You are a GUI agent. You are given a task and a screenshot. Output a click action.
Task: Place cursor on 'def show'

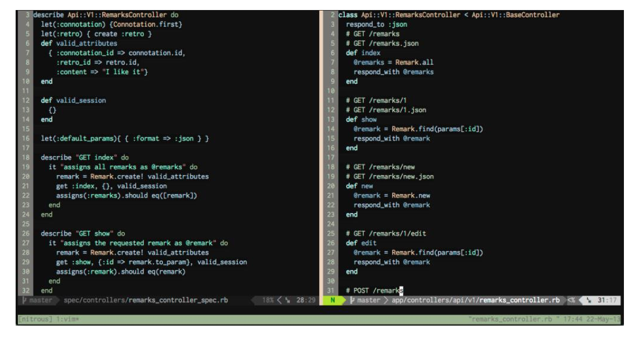(361, 119)
